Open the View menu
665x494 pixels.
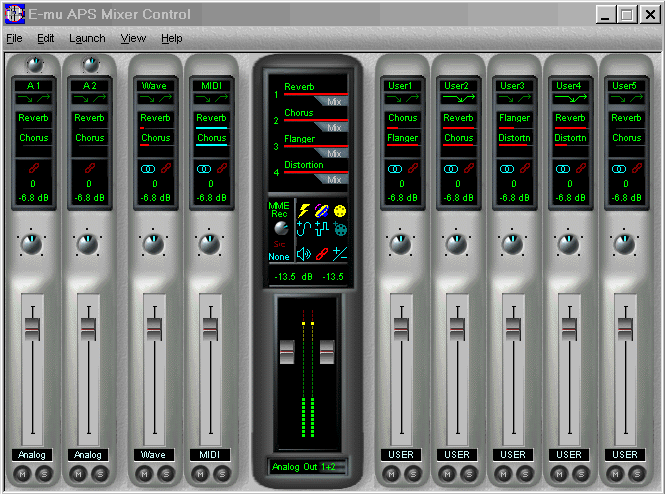click(x=133, y=38)
